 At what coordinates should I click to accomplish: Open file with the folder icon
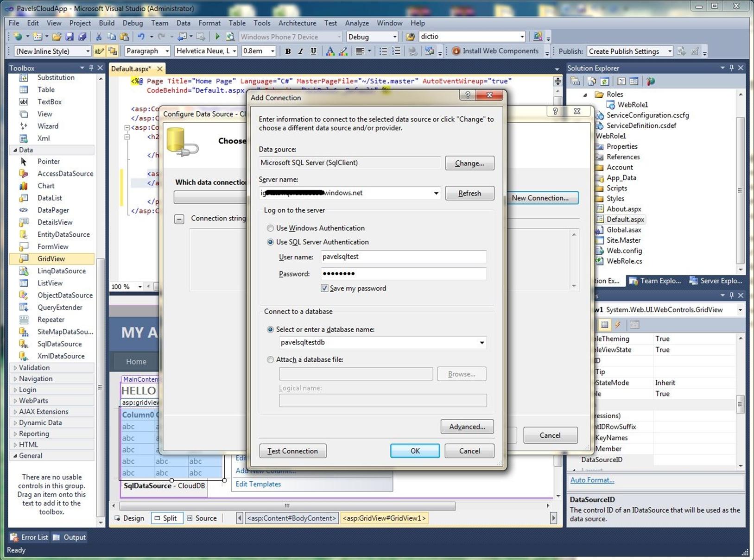tap(57, 37)
